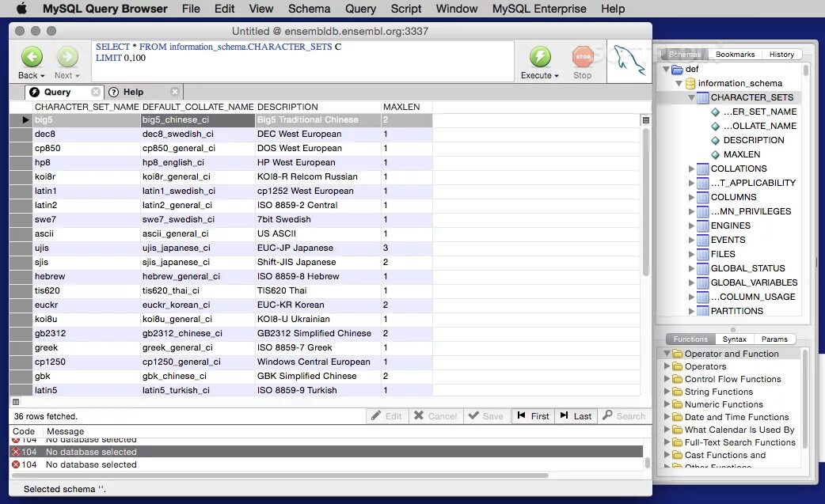Click the green Next arrow icon
Viewport: 825px width, 504px height.
click(67, 57)
